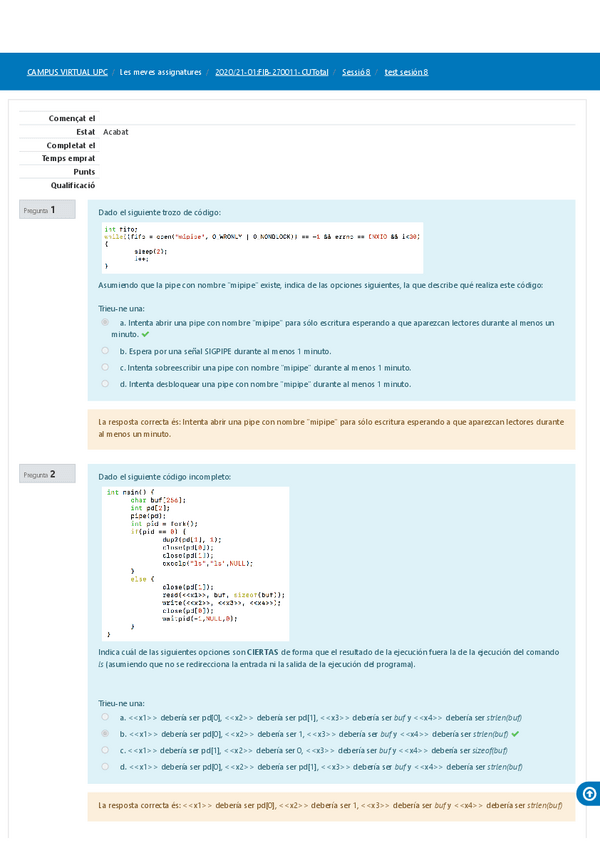The width and height of the screenshot is (600, 848).
Task: Pick question 2 option d, the last choice
Action: [105, 766]
